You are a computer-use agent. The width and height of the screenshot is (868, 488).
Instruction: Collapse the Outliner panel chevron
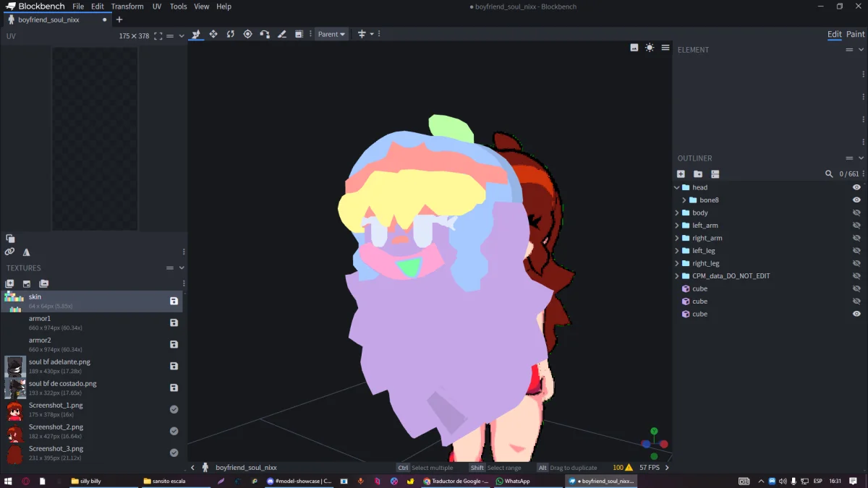pyautogui.click(x=861, y=158)
